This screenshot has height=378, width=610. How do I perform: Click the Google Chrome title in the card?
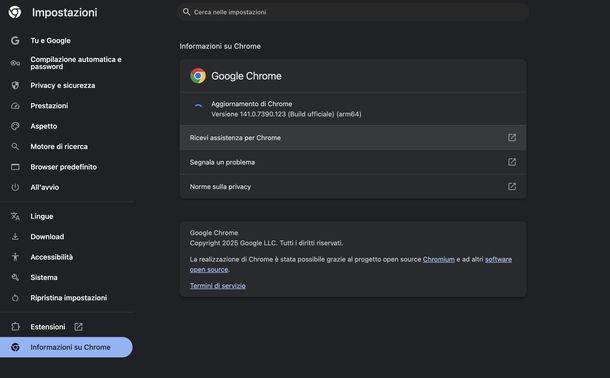246,76
